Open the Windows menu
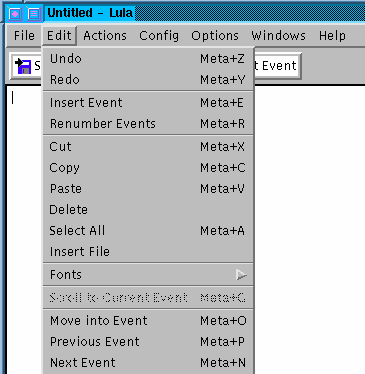This screenshot has width=365, height=374. 278,36
